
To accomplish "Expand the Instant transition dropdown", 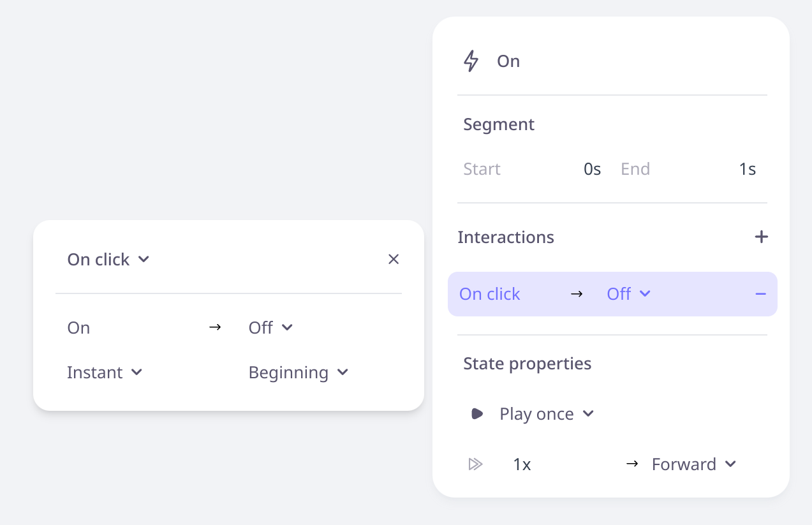I will pyautogui.click(x=105, y=373).
